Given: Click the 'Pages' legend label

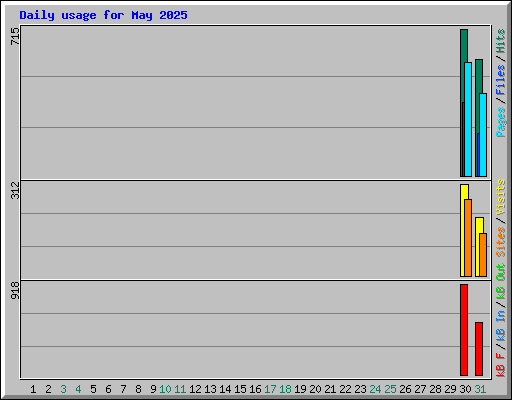Looking at the screenshot, I should (501, 122).
